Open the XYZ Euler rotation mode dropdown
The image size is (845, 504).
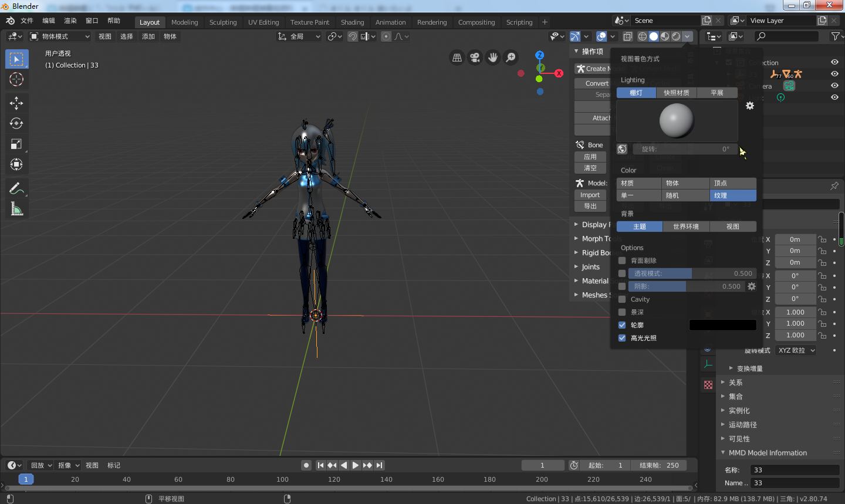[796, 350]
